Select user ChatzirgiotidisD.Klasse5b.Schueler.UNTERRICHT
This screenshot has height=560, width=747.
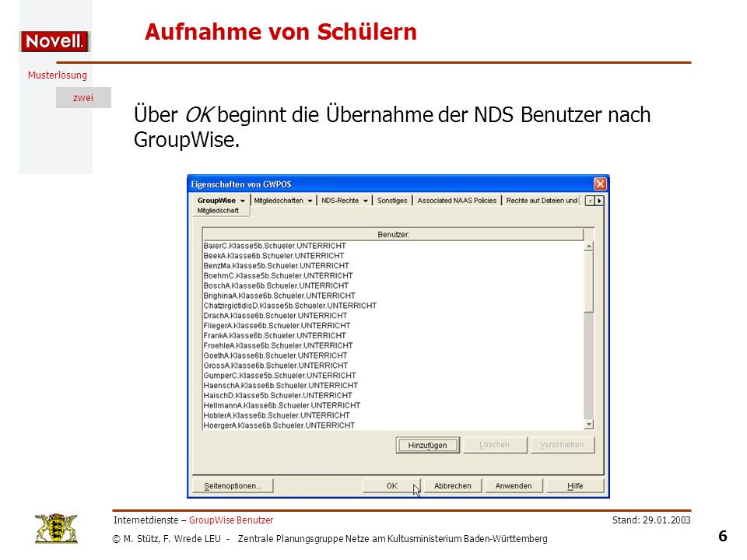[x=290, y=306]
